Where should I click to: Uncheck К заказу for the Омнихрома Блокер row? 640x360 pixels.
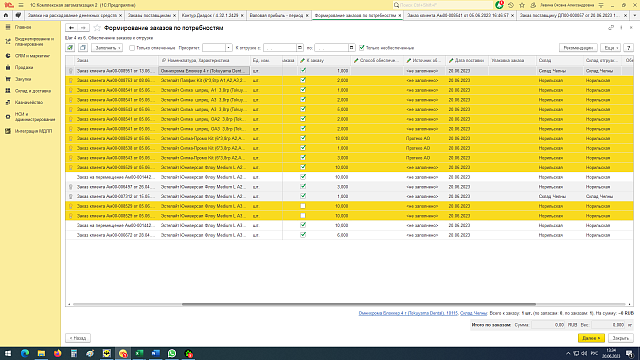[303, 71]
